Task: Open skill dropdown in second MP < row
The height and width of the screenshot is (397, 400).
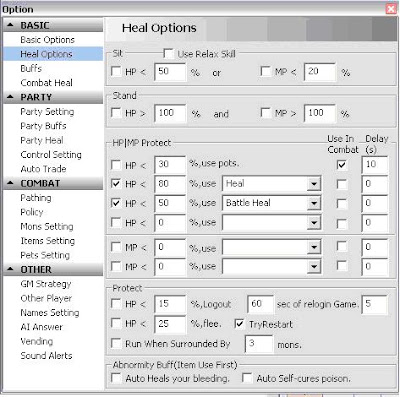Action: click(x=314, y=266)
